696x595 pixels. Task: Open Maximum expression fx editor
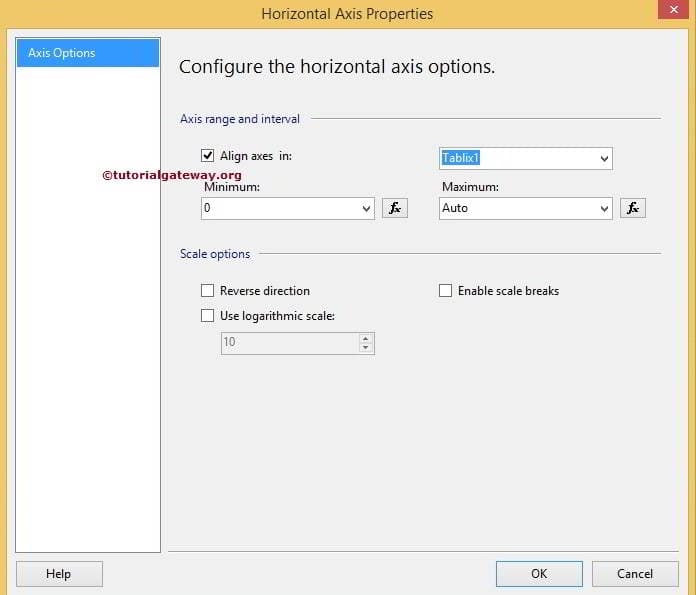coord(633,208)
